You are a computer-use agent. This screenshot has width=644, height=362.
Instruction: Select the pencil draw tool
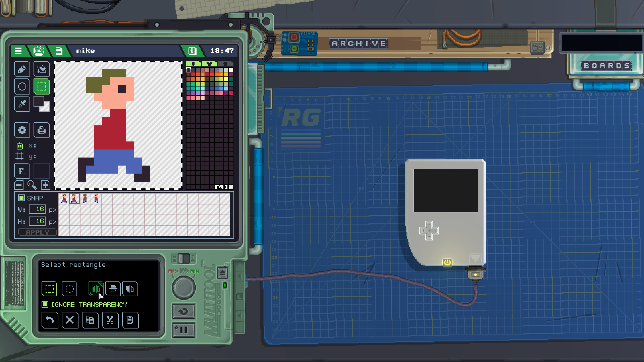click(22, 69)
